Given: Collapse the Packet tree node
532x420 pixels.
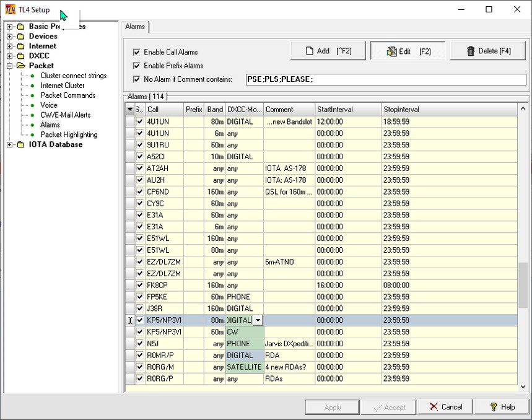Looking at the screenshot, I should point(9,66).
